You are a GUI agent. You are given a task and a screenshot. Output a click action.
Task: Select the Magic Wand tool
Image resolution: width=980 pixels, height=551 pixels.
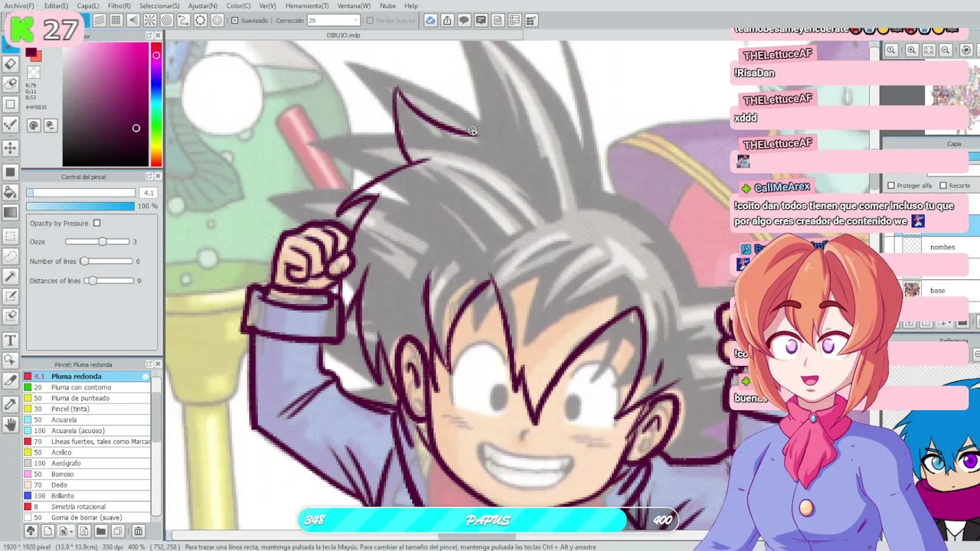pyautogui.click(x=11, y=276)
